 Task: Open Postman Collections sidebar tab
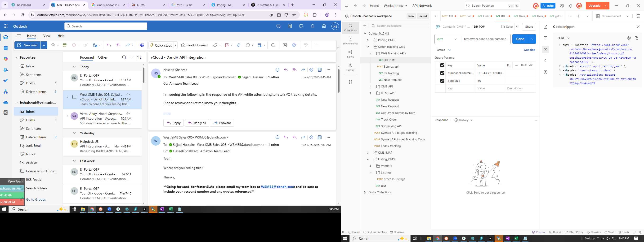[x=350, y=27]
